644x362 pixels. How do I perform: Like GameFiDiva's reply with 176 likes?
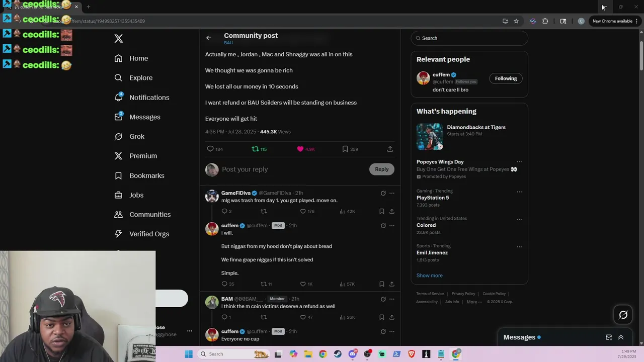(303, 211)
